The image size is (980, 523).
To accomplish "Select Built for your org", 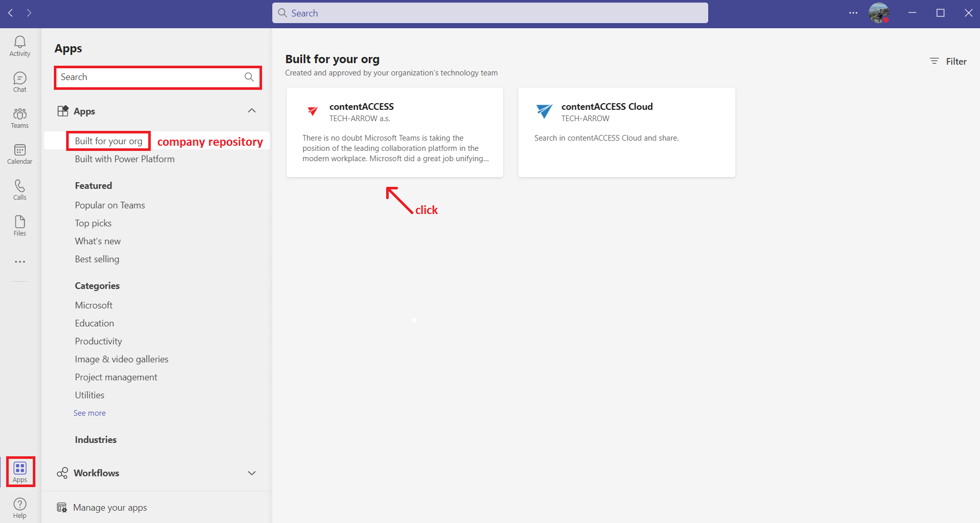I will click(x=109, y=141).
